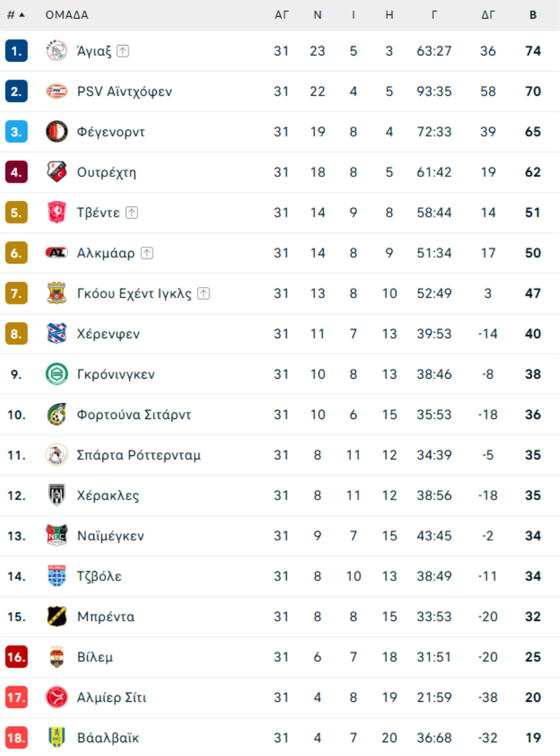This screenshot has width=560, height=756.
Task: Click the AZ Alkmaar logo icon
Action: pos(57,253)
